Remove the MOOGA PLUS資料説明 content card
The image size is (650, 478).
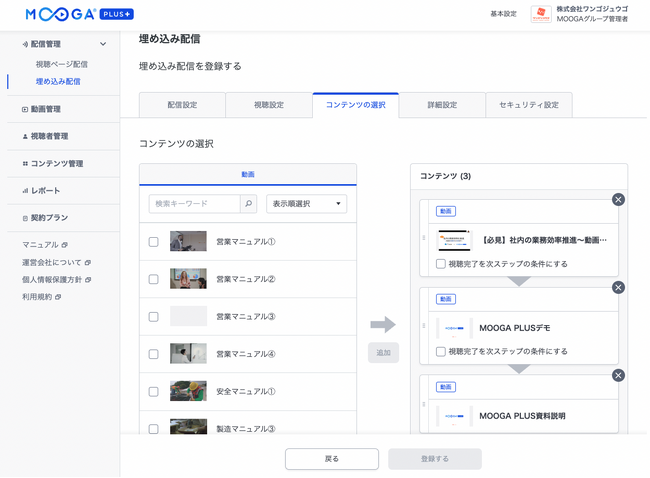click(x=618, y=375)
